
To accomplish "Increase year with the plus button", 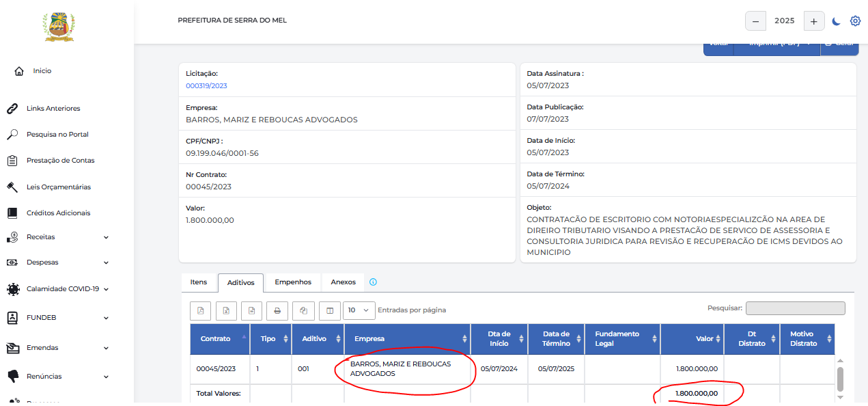I will tap(813, 21).
